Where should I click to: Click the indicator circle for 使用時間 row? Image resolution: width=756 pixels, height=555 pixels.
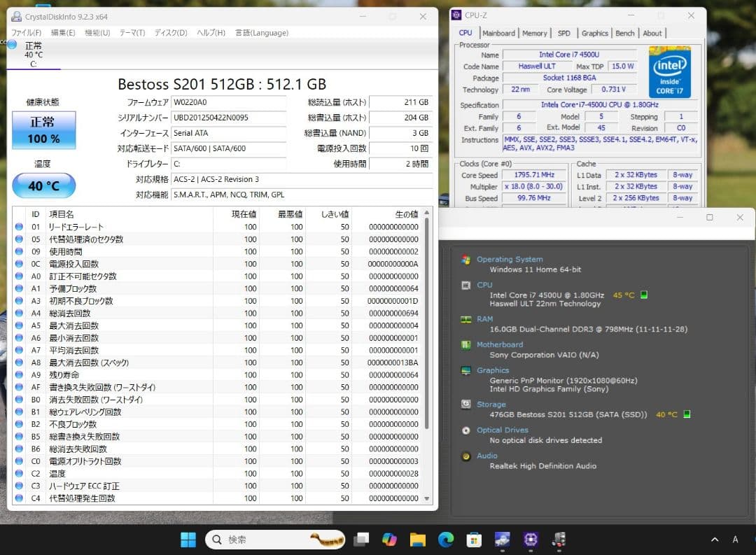19,250
